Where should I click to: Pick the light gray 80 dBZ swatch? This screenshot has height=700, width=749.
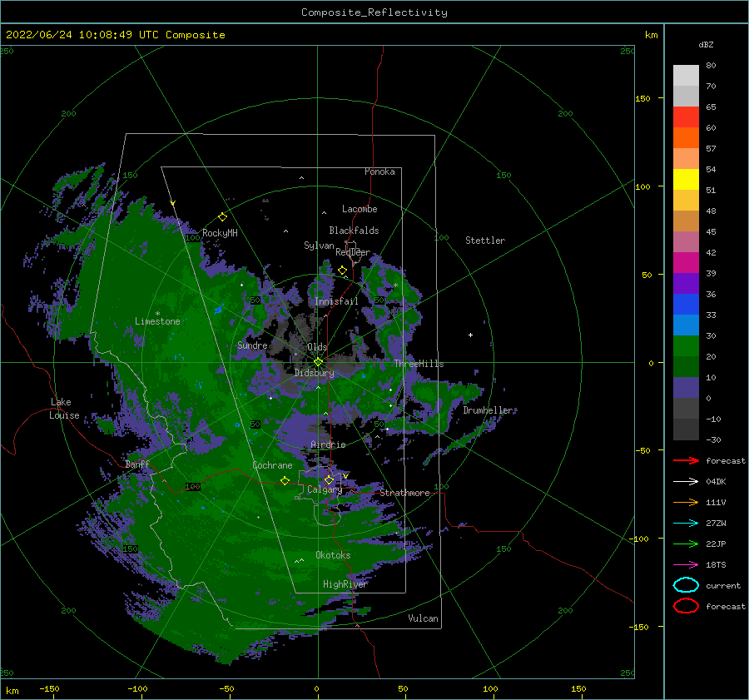click(x=686, y=76)
